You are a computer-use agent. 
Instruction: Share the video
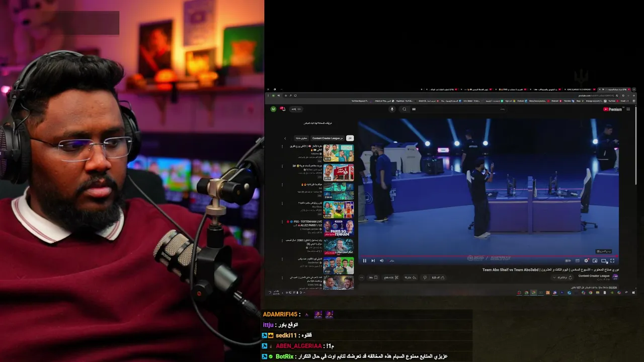click(411, 278)
